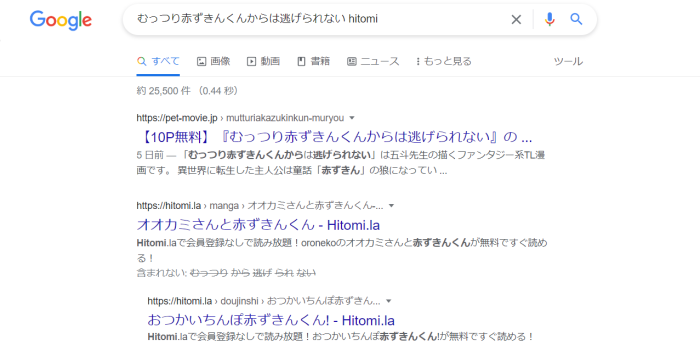
Task: Open おつかいちんぽ赤ずきんくん! - Hitomi.la link
Action: point(271,320)
